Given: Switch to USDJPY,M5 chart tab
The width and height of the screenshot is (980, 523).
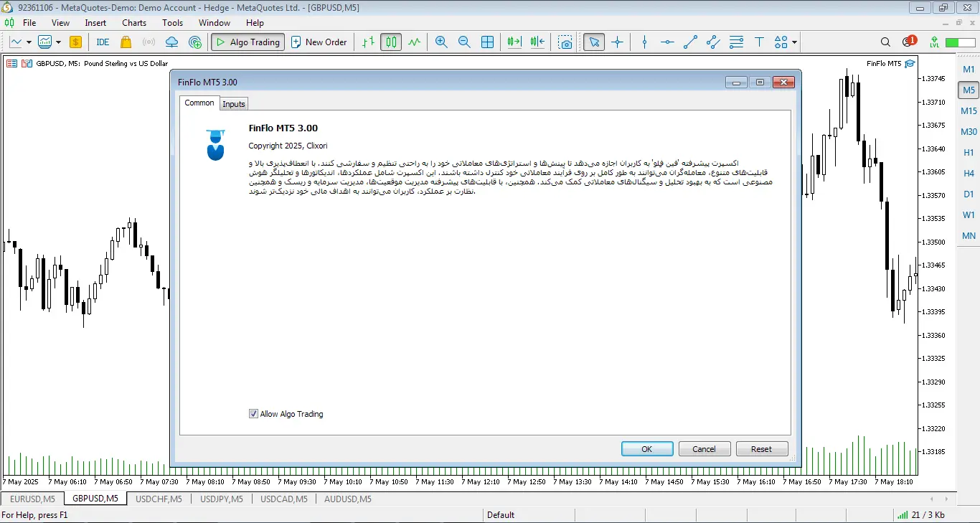Looking at the screenshot, I should click(221, 499).
